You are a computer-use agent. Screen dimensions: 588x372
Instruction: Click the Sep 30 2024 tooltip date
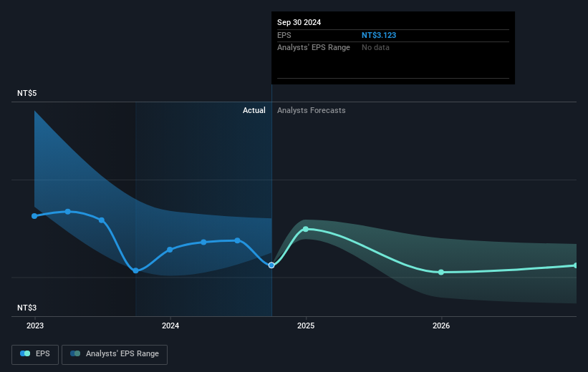tap(299, 22)
